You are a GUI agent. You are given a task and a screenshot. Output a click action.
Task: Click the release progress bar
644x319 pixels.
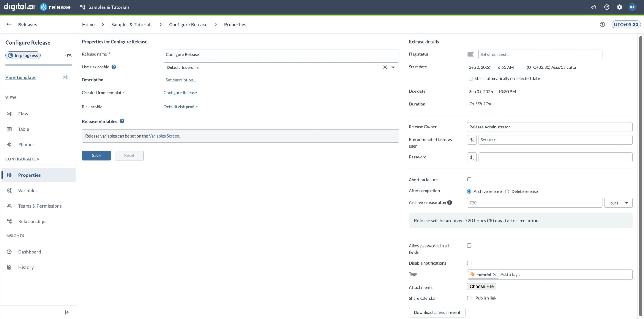coord(38,65)
